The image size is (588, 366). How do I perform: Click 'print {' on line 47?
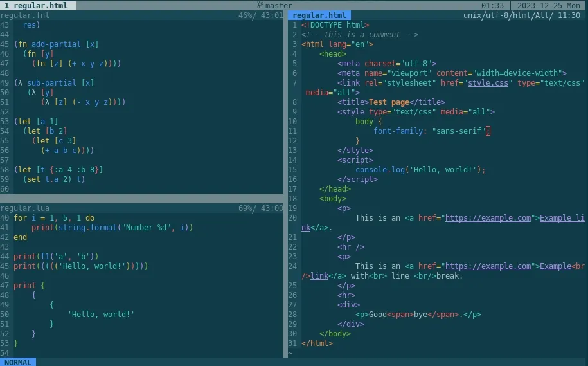30,286
